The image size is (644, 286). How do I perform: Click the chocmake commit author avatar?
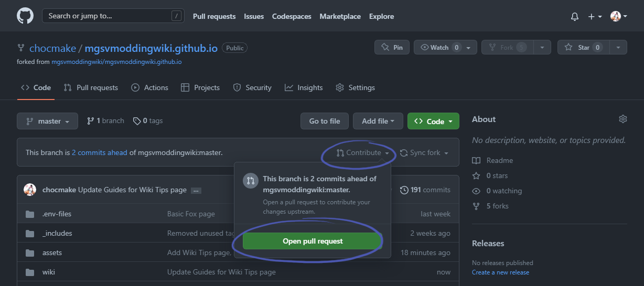pyautogui.click(x=30, y=190)
